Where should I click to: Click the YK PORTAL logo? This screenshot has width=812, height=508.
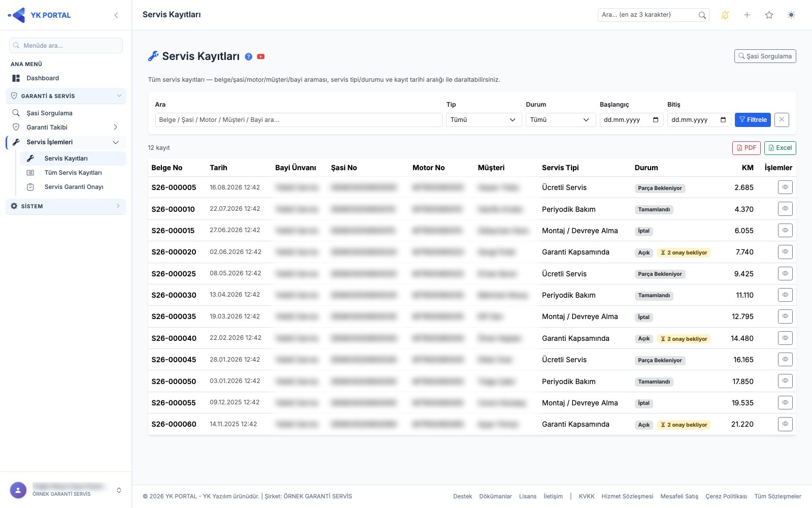(x=40, y=15)
